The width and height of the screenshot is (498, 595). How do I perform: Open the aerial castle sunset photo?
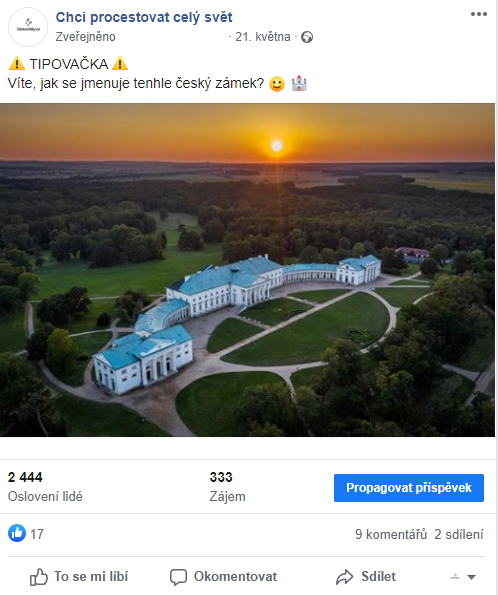pyautogui.click(x=247, y=270)
